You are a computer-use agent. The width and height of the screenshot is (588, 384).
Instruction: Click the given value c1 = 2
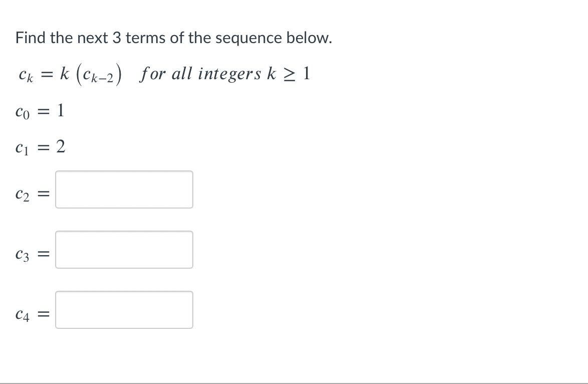[39, 146]
